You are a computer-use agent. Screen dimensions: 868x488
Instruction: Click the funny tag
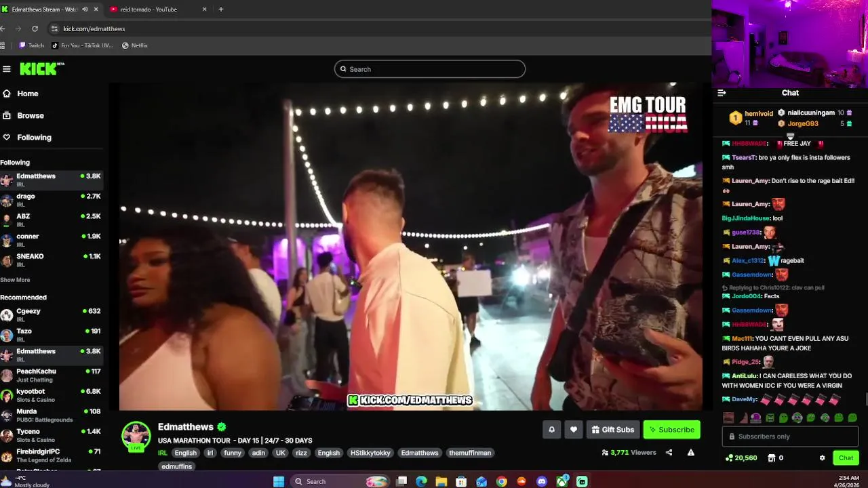233,453
